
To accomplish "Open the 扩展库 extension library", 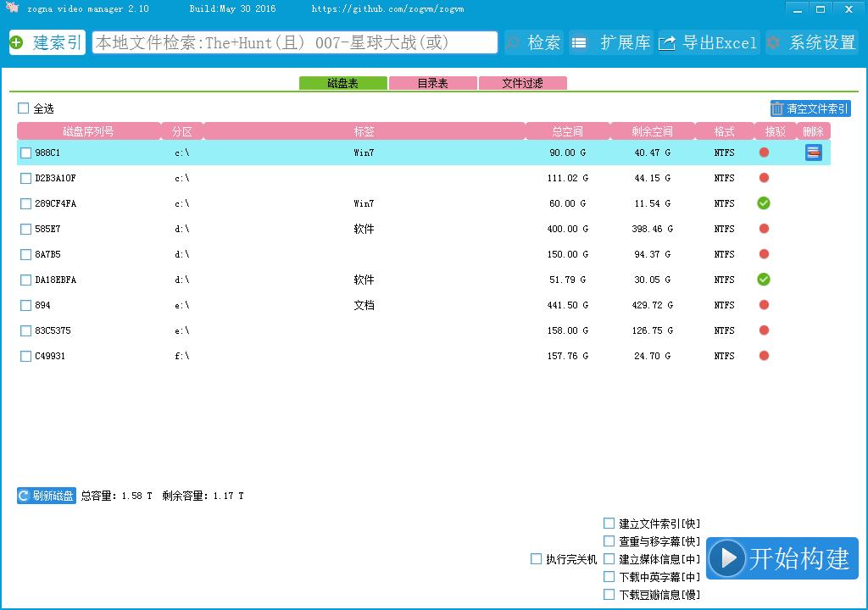I will pyautogui.click(x=611, y=42).
